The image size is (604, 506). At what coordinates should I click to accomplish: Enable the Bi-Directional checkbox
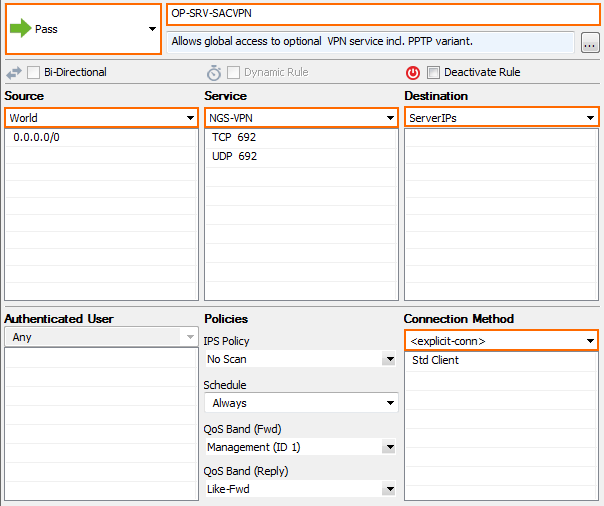click(34, 72)
